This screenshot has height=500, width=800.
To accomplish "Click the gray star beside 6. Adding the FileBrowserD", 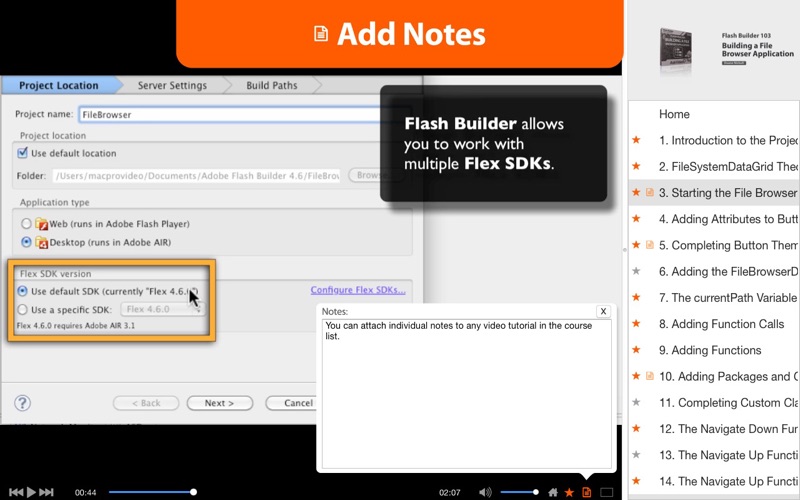I will (636, 271).
